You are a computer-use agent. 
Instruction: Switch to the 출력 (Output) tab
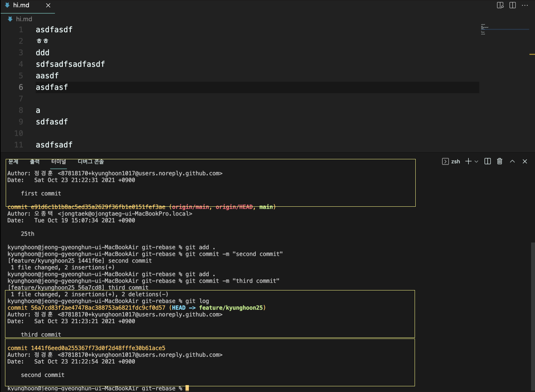pyautogui.click(x=35, y=161)
